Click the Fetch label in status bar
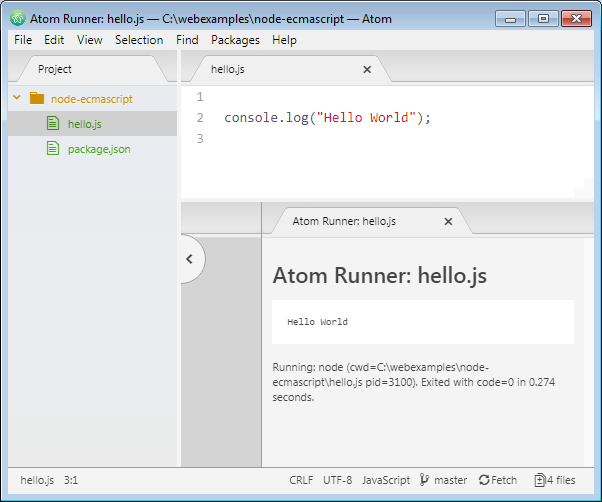602x502 pixels. tap(504, 480)
